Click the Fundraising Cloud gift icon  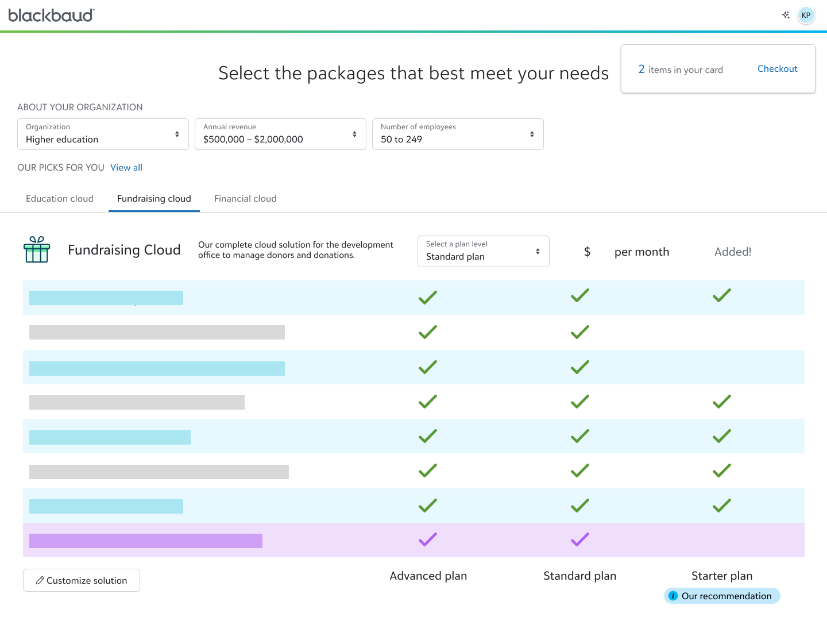[37, 250]
